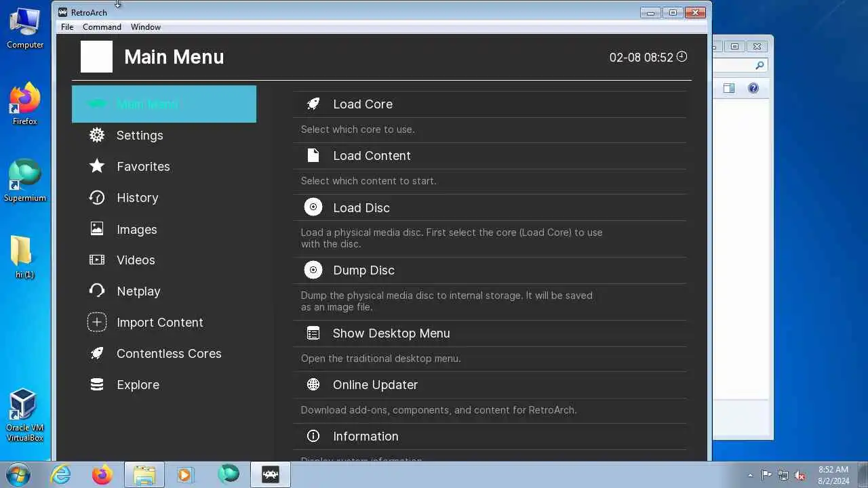The image size is (868, 488).
Task: Click the file icon beside Load Content
Action: (x=313, y=155)
